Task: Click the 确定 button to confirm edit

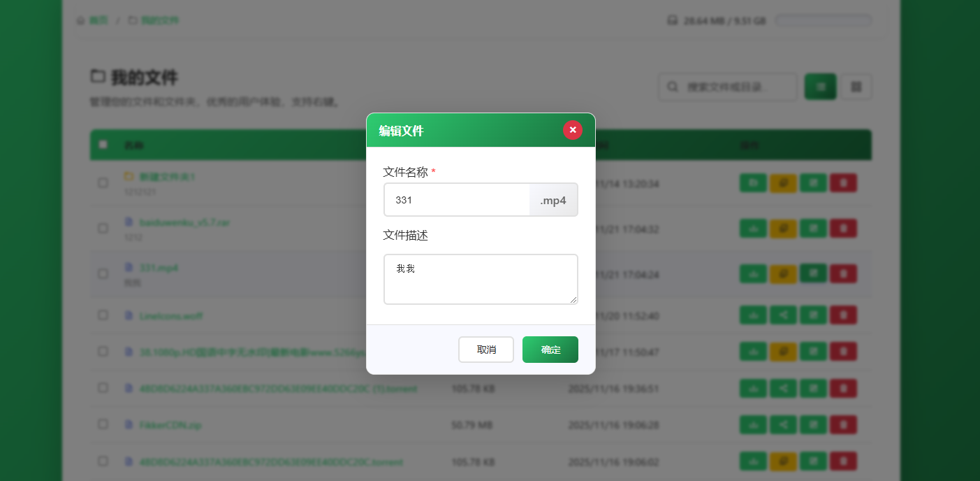Action: click(x=550, y=350)
